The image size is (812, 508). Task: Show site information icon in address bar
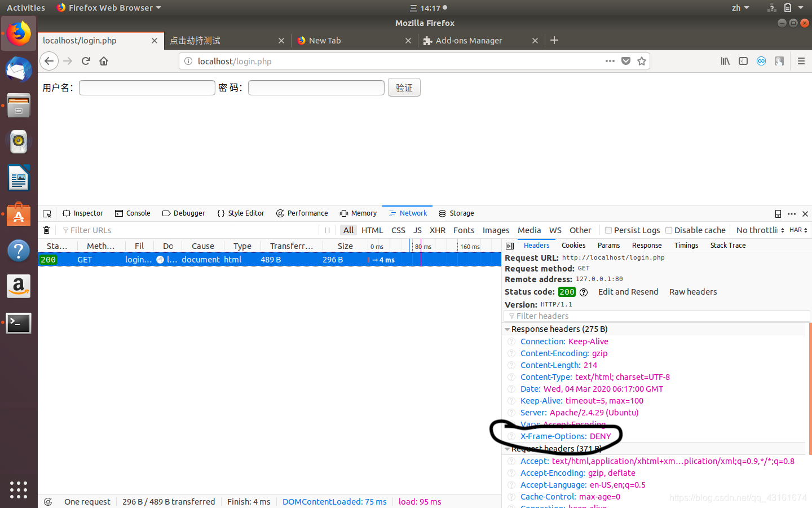188,61
